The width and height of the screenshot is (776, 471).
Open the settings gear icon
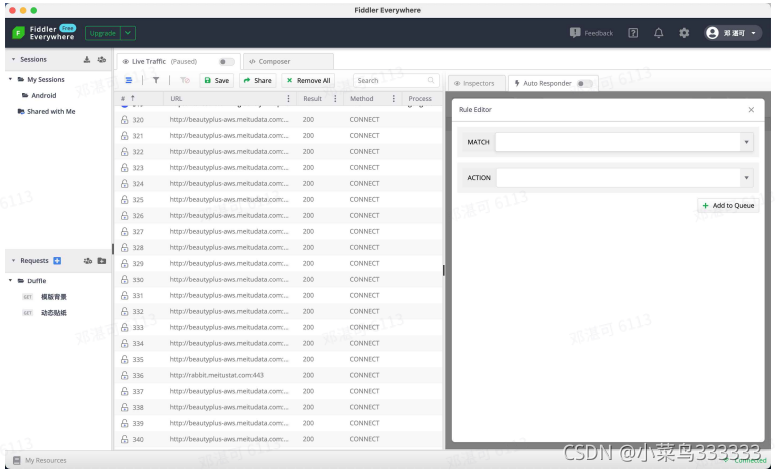(684, 33)
